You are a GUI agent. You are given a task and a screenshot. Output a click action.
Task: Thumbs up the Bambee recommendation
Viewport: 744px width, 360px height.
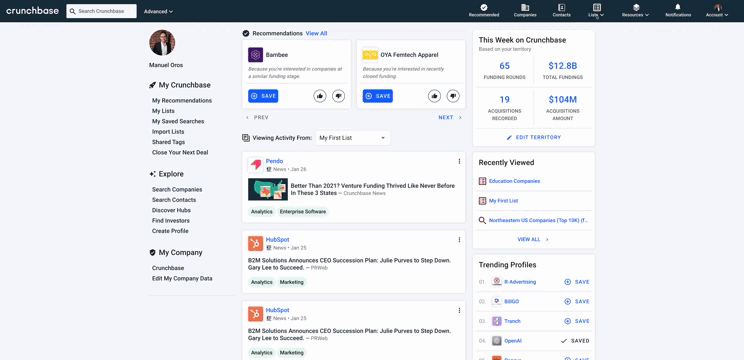point(320,96)
